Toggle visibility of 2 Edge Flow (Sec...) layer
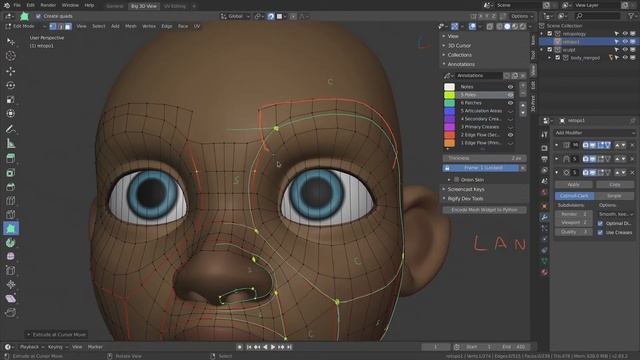 pos(510,135)
